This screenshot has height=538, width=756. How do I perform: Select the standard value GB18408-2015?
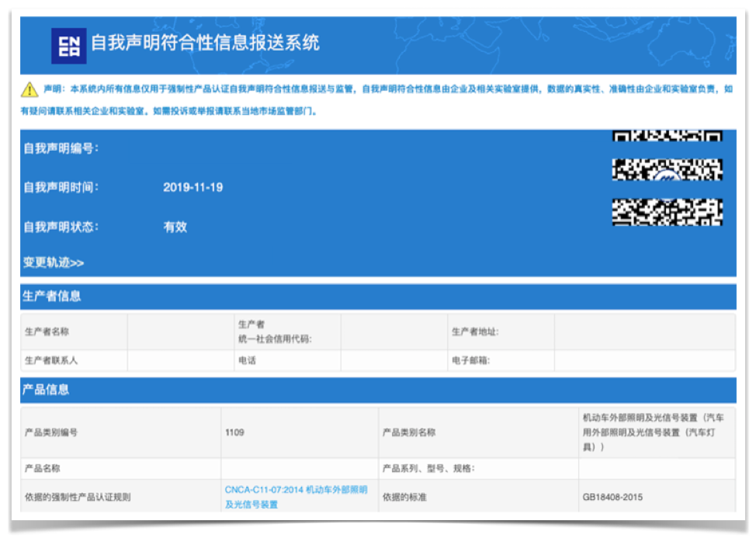click(612, 497)
